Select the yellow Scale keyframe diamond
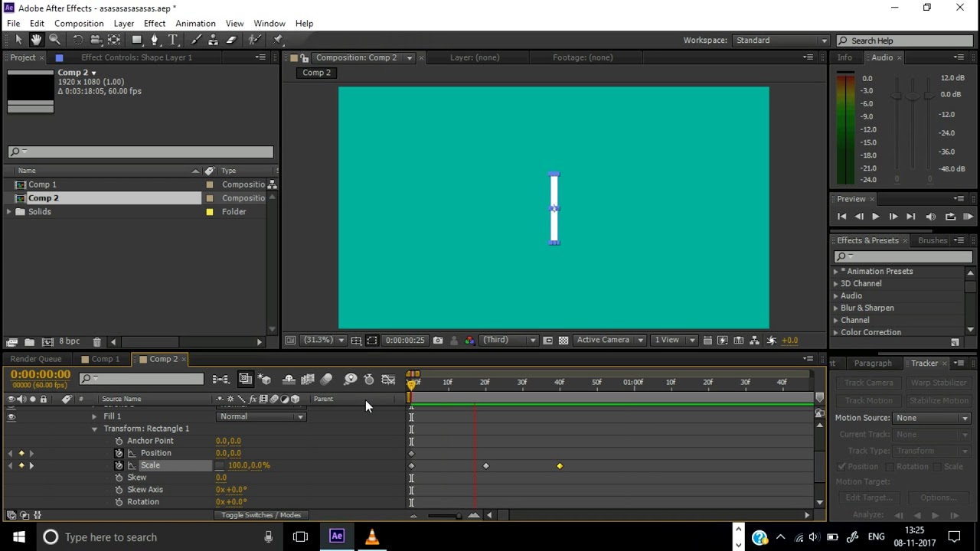The width and height of the screenshot is (980, 551). tap(560, 466)
